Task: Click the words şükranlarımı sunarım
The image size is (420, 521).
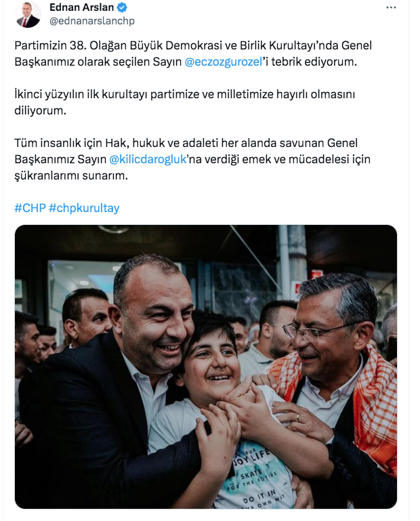Action: click(71, 175)
